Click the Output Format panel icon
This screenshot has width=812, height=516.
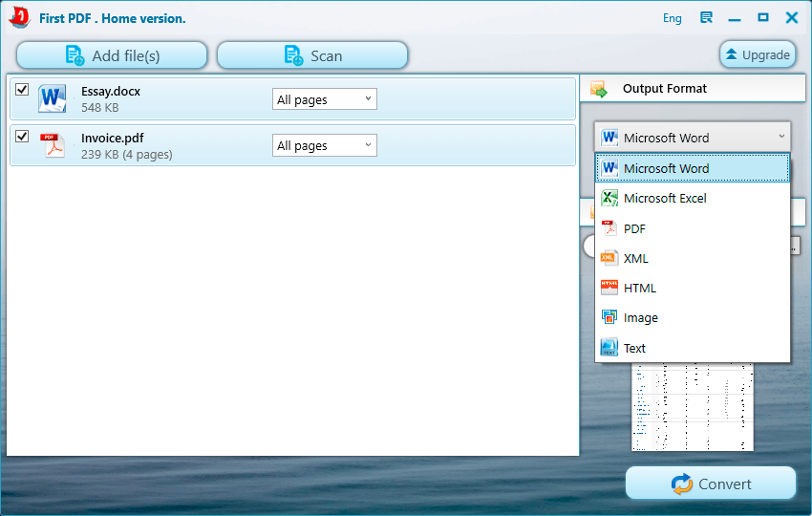[599, 89]
